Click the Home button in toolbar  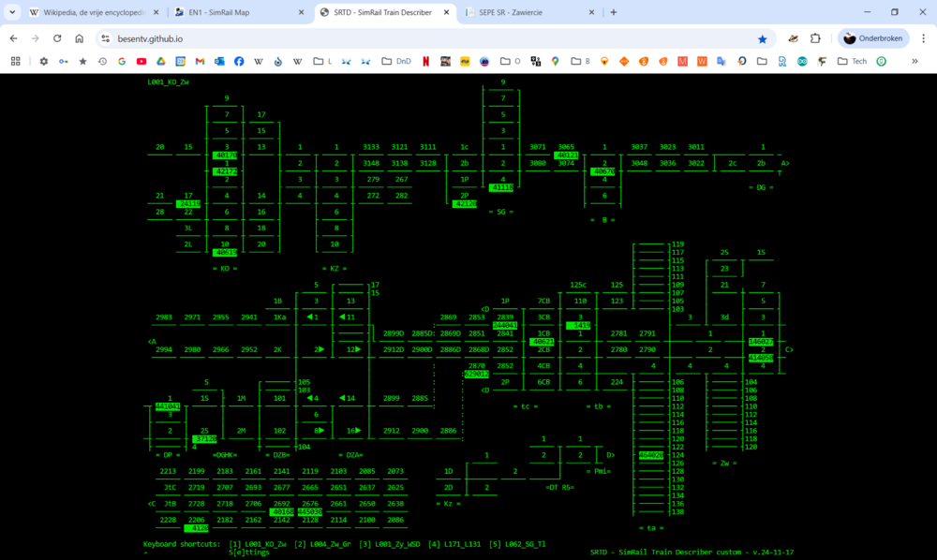(x=80, y=38)
